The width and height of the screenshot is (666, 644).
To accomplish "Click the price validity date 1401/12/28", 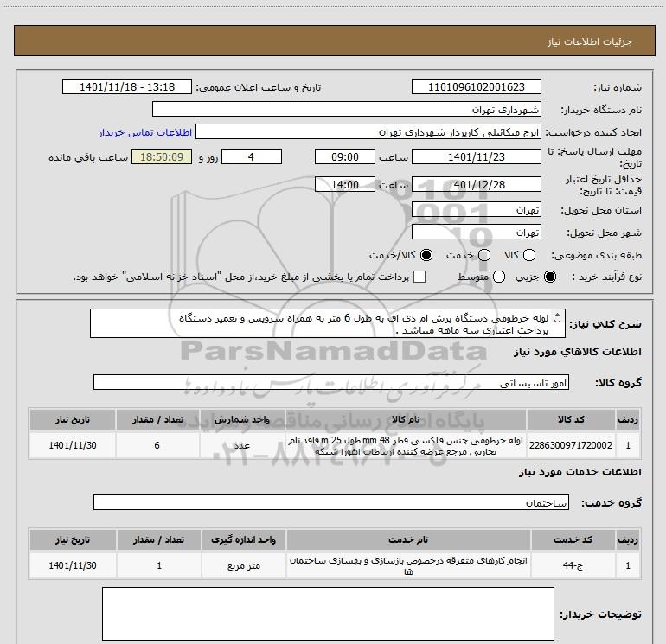I will click(x=476, y=184).
